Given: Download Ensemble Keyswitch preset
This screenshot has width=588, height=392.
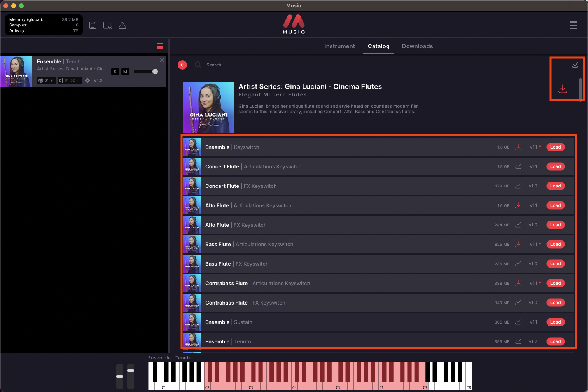Looking at the screenshot, I should [518, 147].
